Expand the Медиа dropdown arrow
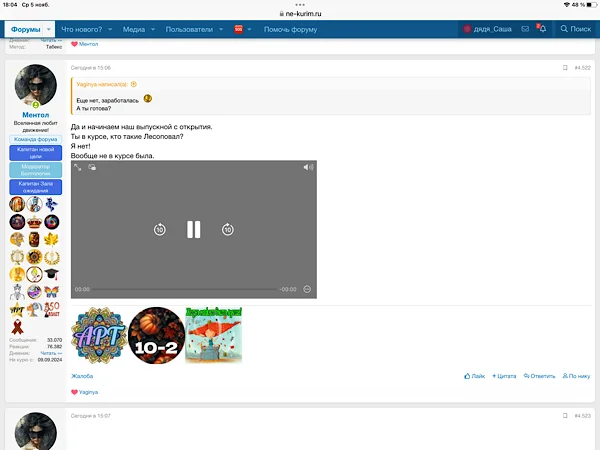 pos(152,29)
